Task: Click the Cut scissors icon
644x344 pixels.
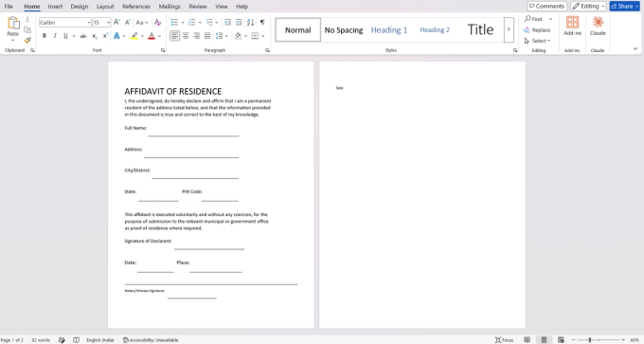Action: [x=27, y=19]
